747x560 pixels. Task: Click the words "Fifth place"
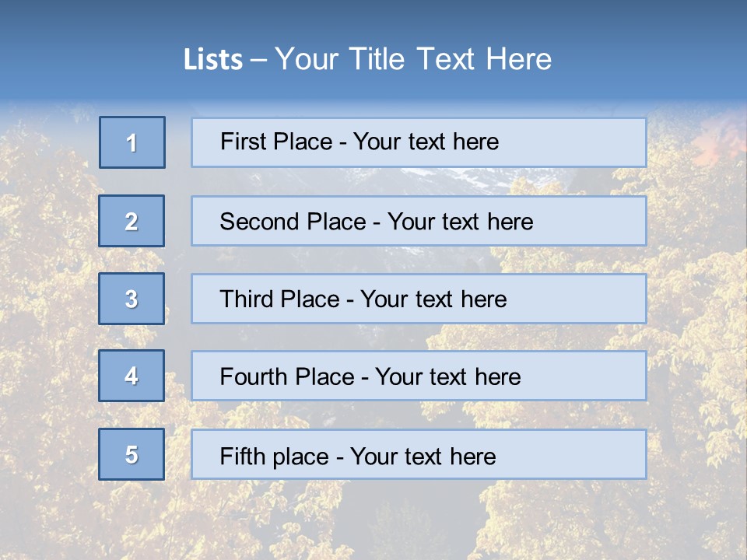coord(275,456)
